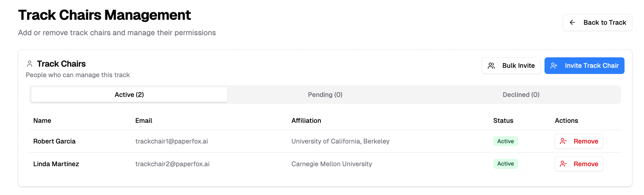Open the Pending (0) tab

click(x=325, y=95)
